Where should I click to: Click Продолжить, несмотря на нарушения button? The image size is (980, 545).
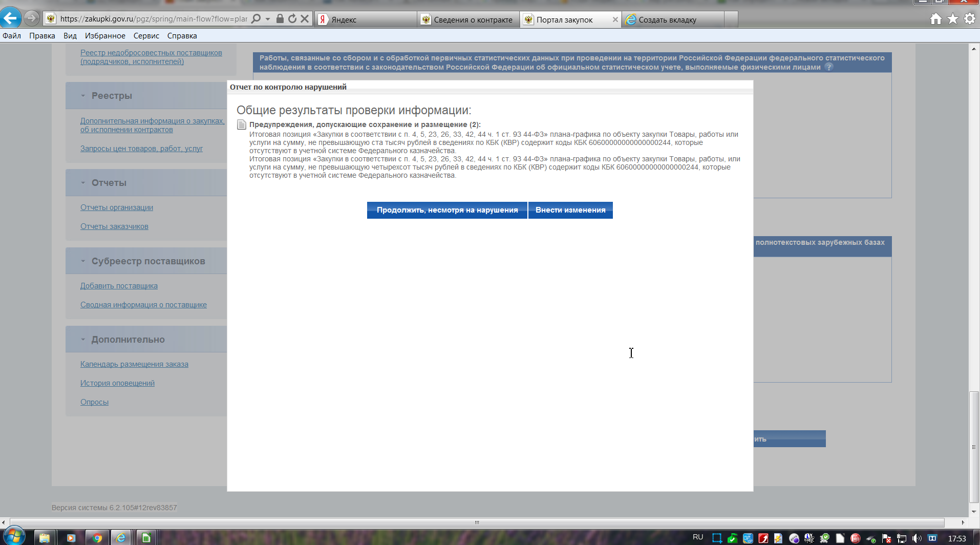pos(447,210)
